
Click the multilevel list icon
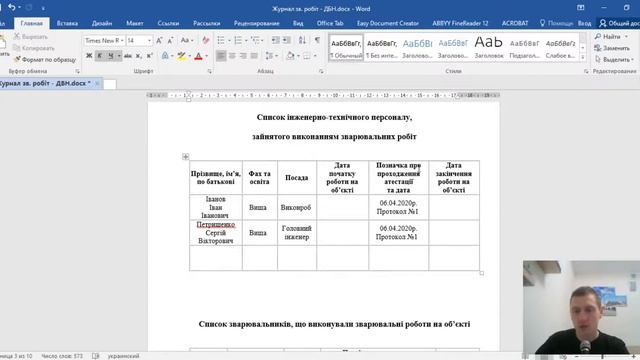[255, 40]
